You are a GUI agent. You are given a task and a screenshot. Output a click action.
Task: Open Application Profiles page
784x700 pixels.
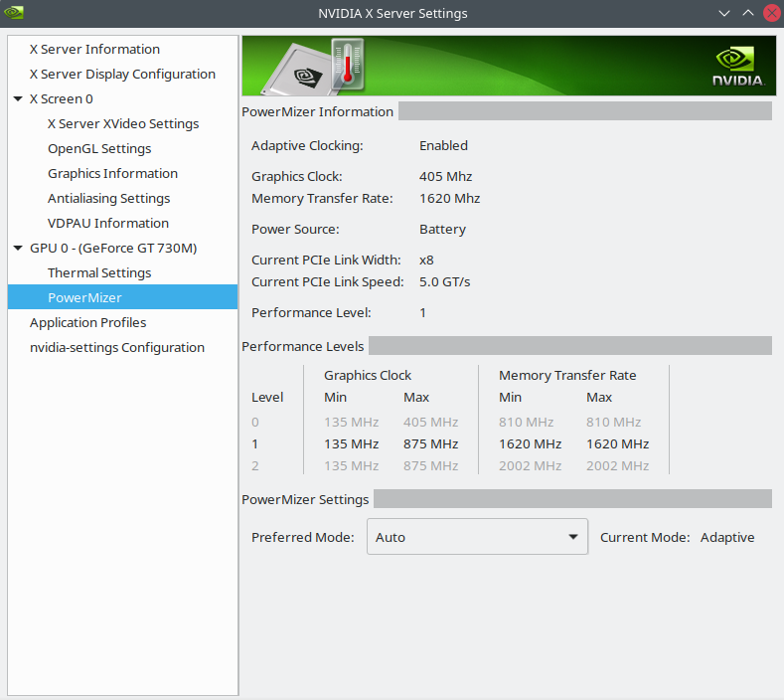point(88,323)
